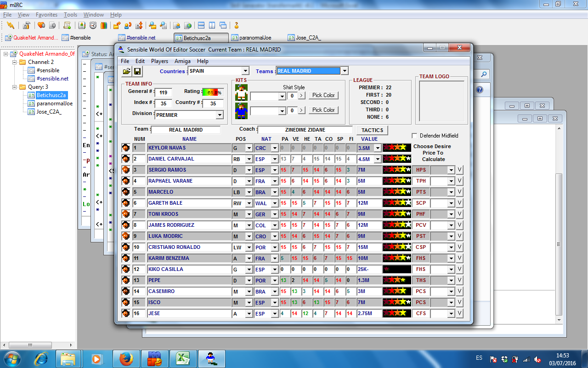
Task: Click Keylor Navas's player face icon
Action: [125, 148]
